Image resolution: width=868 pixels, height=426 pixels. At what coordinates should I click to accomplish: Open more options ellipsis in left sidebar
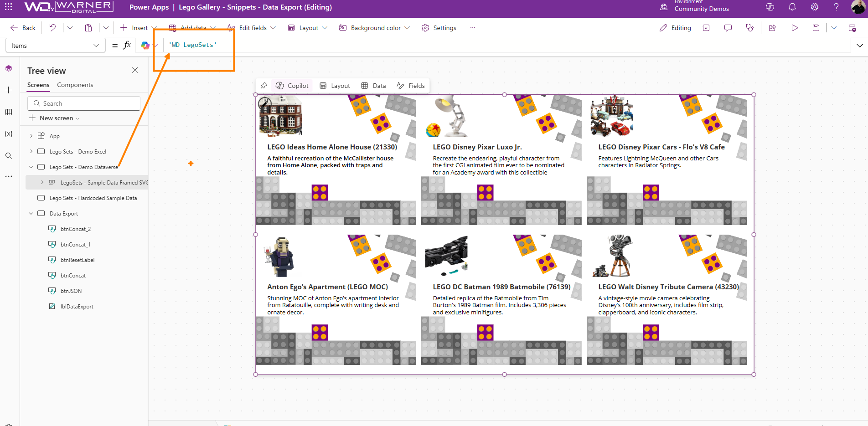(9, 176)
